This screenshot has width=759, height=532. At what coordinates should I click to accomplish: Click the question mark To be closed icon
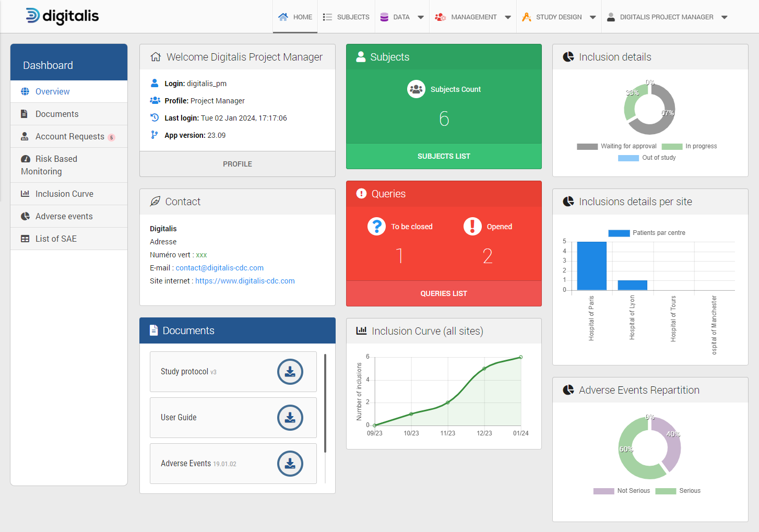376,227
